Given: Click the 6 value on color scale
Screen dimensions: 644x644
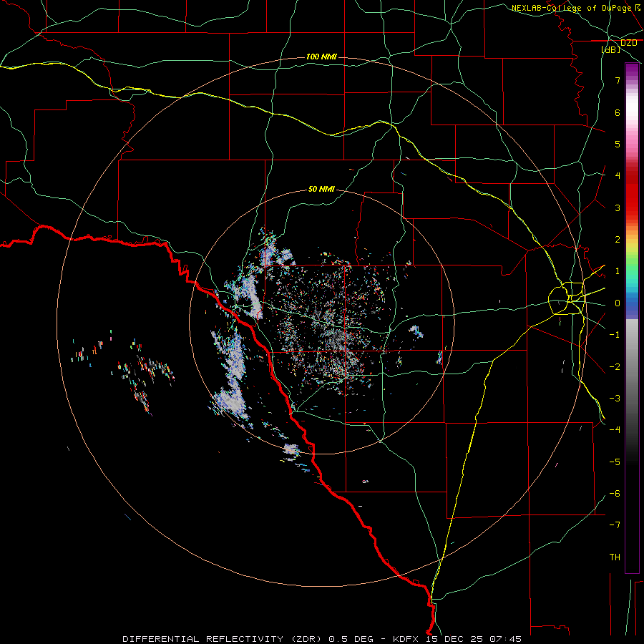Looking at the screenshot, I should point(618,112).
